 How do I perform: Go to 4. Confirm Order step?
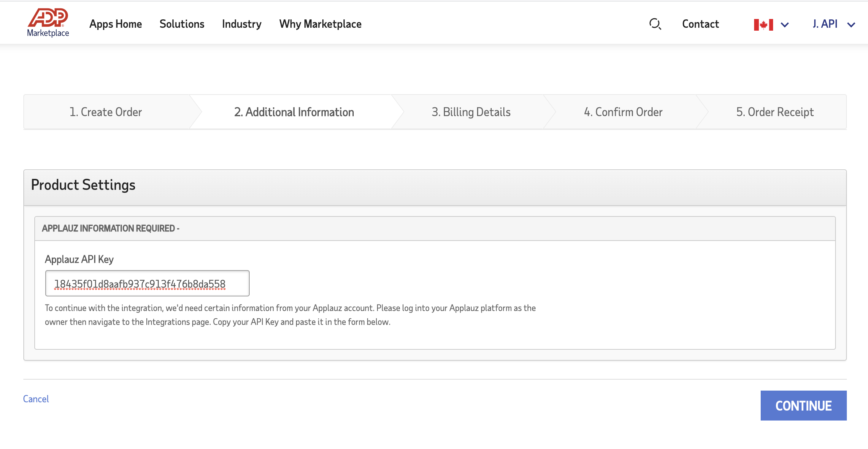click(623, 112)
